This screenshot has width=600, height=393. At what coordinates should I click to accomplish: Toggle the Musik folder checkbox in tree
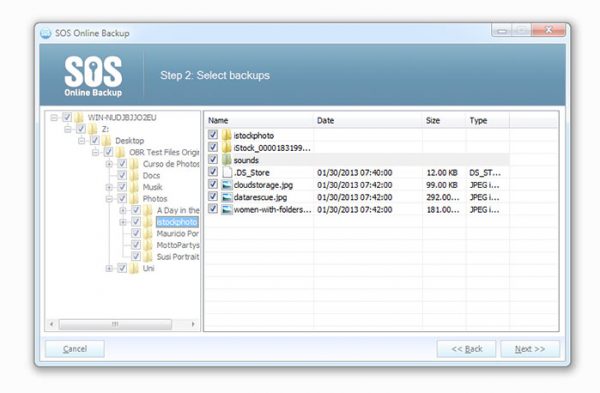click(122, 187)
